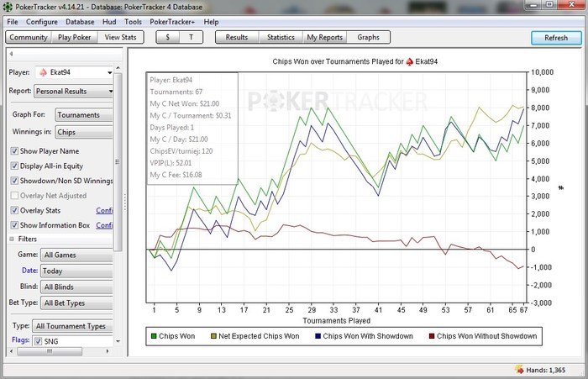The height and width of the screenshot is (379, 588).
Task: Toggle Showdown/Non SD Winnings checkbox
Action: pos(14,181)
